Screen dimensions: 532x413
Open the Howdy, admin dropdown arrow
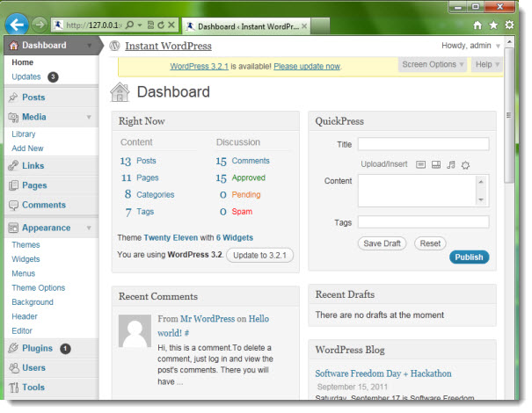point(498,46)
